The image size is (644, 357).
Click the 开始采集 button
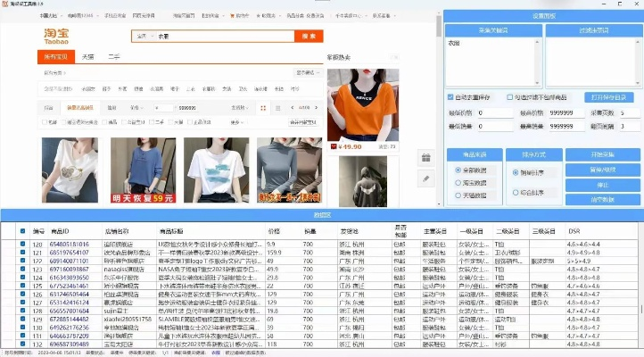point(602,154)
